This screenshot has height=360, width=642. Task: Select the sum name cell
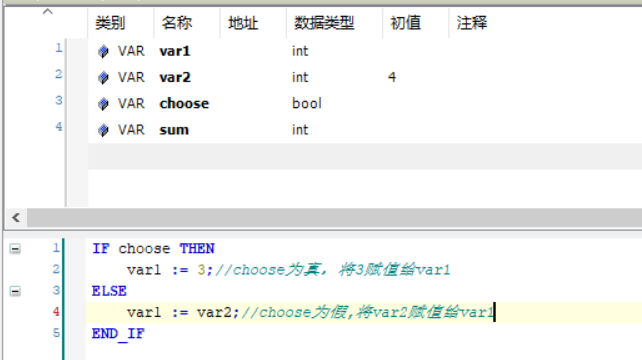[x=174, y=130]
